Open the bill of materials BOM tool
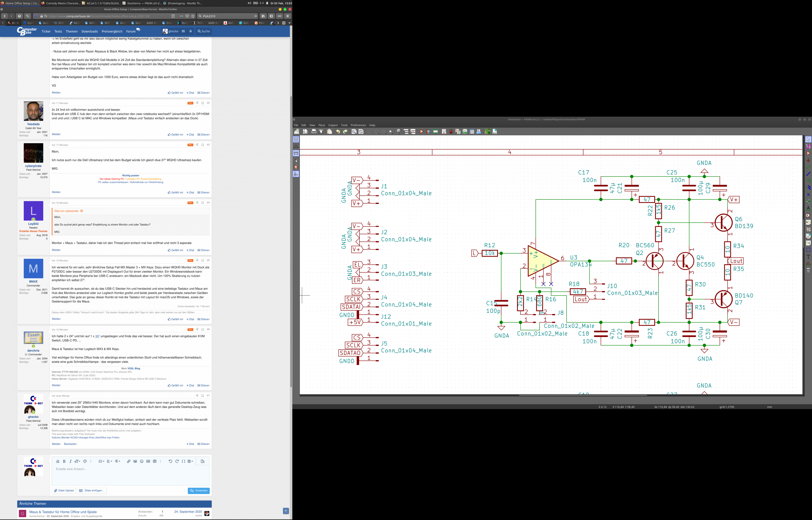 [x=479, y=132]
